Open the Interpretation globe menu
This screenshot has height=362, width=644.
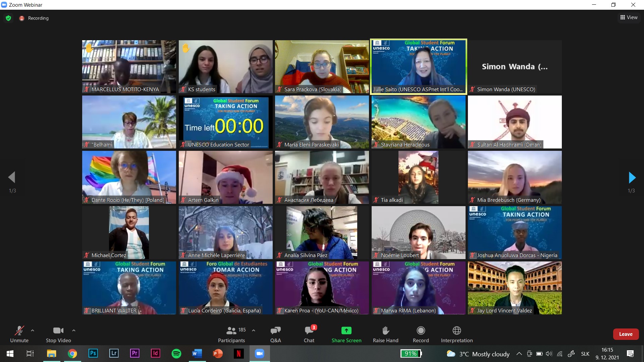coord(457,334)
